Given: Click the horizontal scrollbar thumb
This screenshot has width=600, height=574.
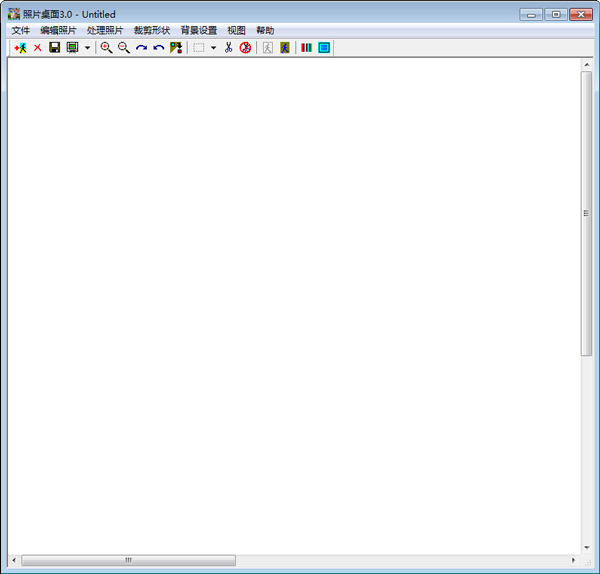Looking at the screenshot, I should (x=129, y=560).
